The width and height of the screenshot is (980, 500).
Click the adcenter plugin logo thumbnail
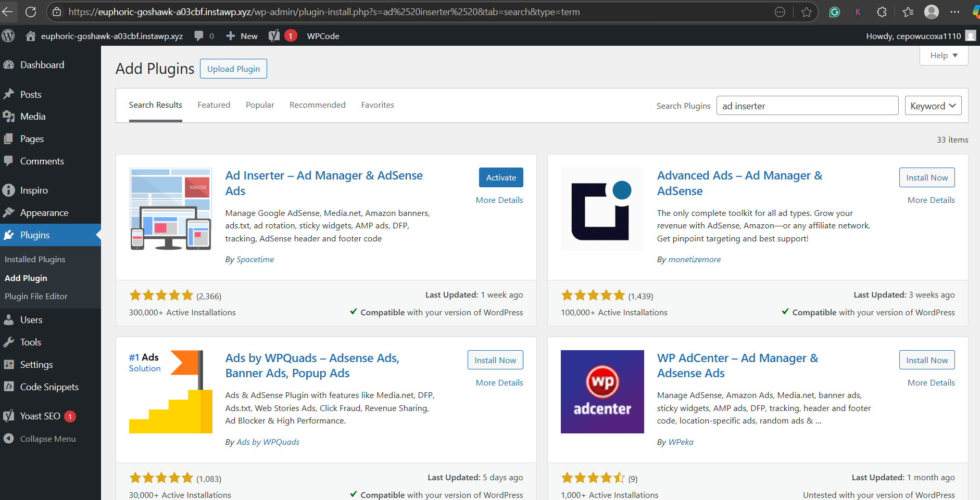(602, 392)
